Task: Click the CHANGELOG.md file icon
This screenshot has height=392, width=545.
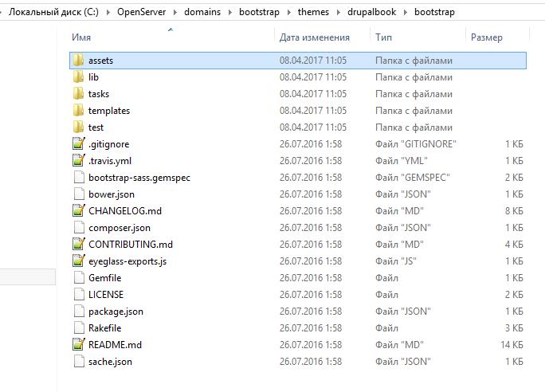Action: tap(79, 210)
